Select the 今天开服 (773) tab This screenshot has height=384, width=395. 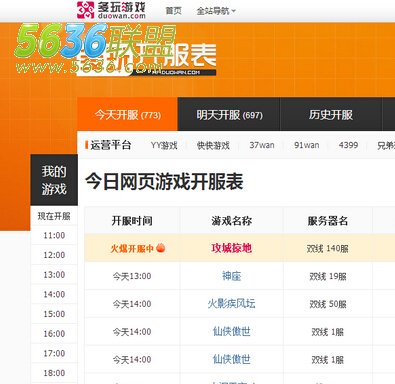tap(128, 115)
